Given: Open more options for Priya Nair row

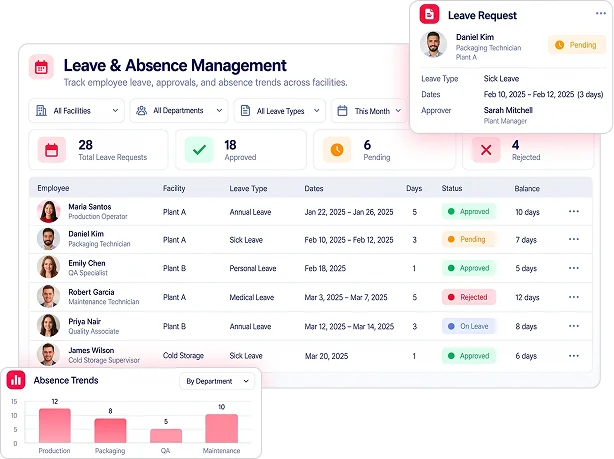Looking at the screenshot, I should click(x=574, y=326).
